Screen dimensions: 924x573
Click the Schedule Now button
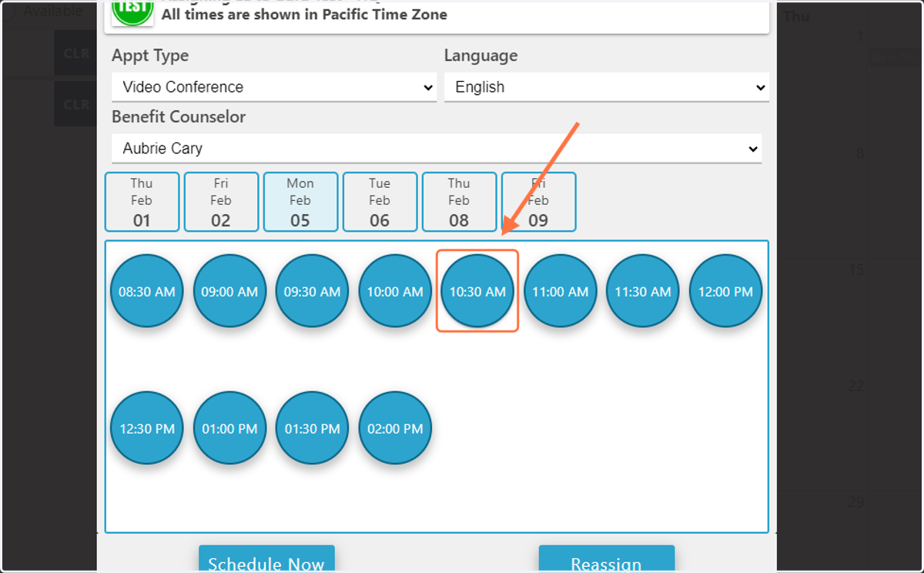pyautogui.click(x=266, y=559)
